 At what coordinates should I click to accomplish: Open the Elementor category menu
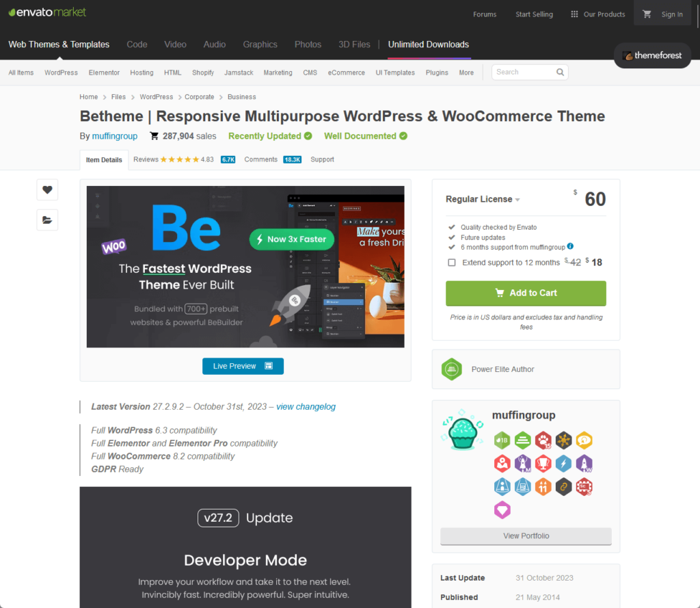click(104, 72)
